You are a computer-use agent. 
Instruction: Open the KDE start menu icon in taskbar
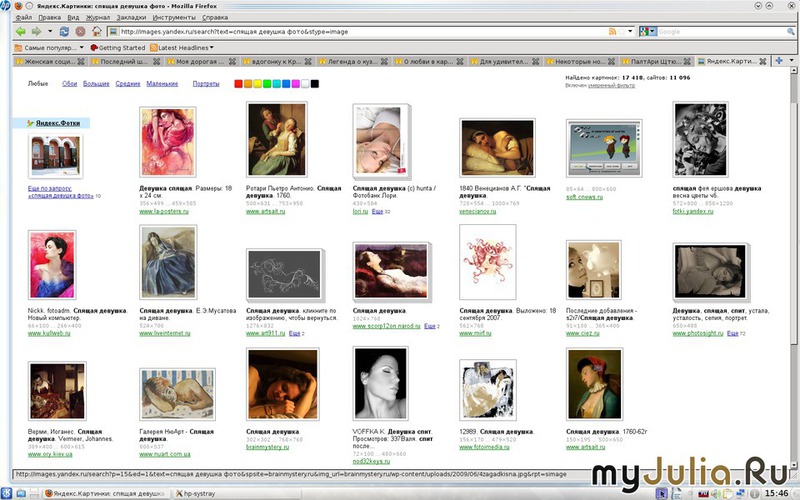coord(7,493)
